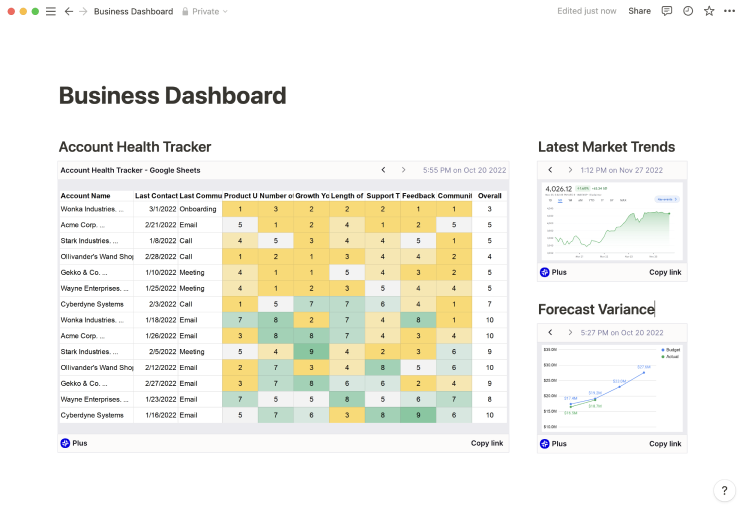Click the Plus logo under Account Health Tracker
The height and width of the screenshot is (512, 746).
pyautogui.click(x=65, y=443)
